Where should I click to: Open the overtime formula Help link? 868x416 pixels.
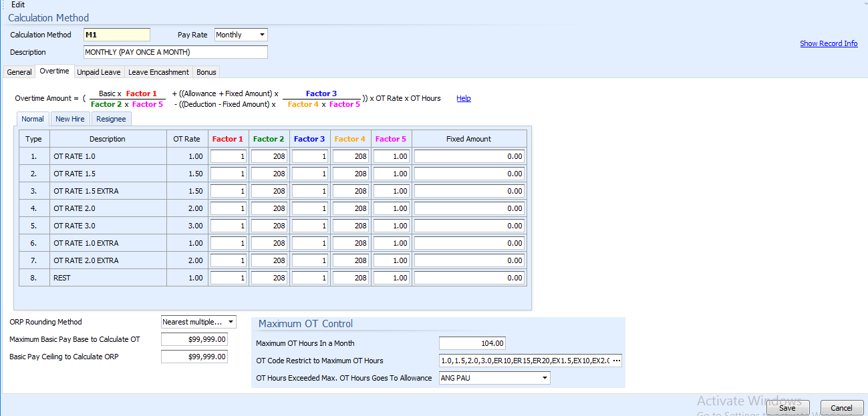click(x=463, y=98)
